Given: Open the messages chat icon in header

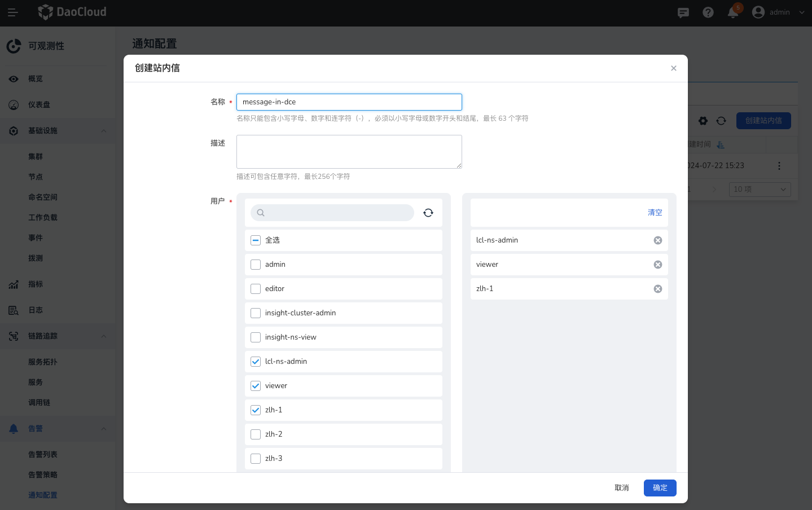Looking at the screenshot, I should point(683,12).
